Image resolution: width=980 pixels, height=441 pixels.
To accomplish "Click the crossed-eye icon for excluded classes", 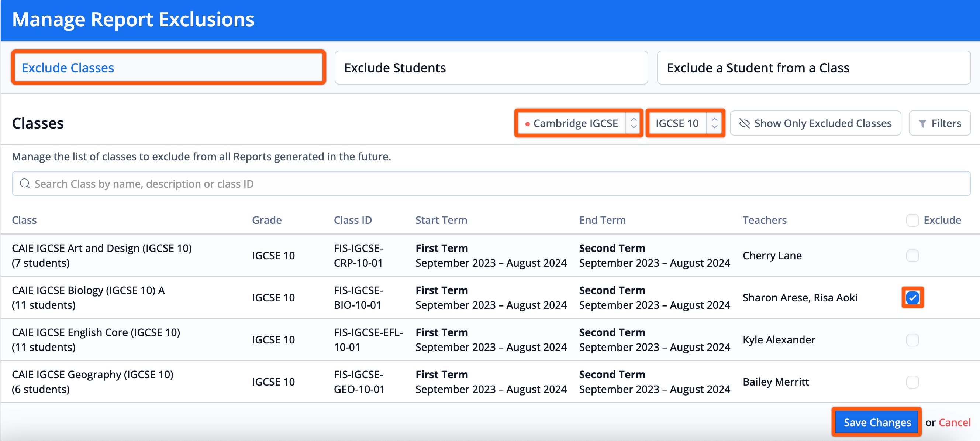I will point(744,123).
